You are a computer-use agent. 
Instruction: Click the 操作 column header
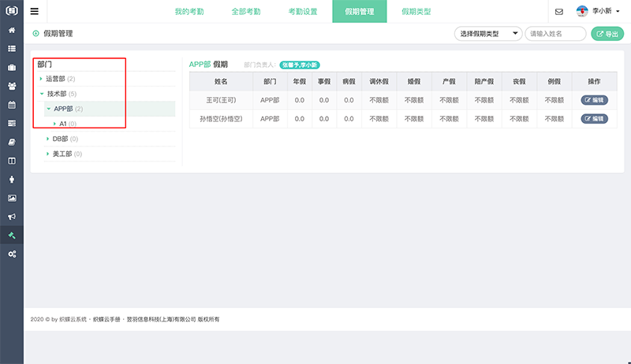tap(594, 82)
